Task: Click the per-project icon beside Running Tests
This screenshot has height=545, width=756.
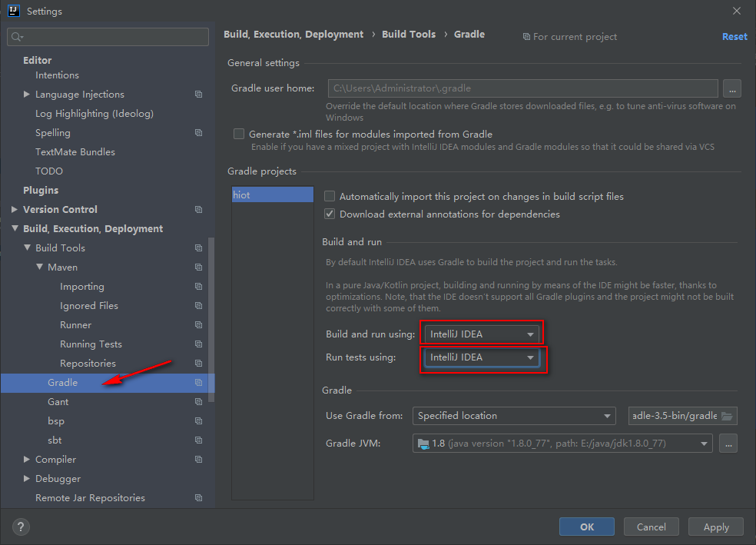Action: (x=199, y=344)
